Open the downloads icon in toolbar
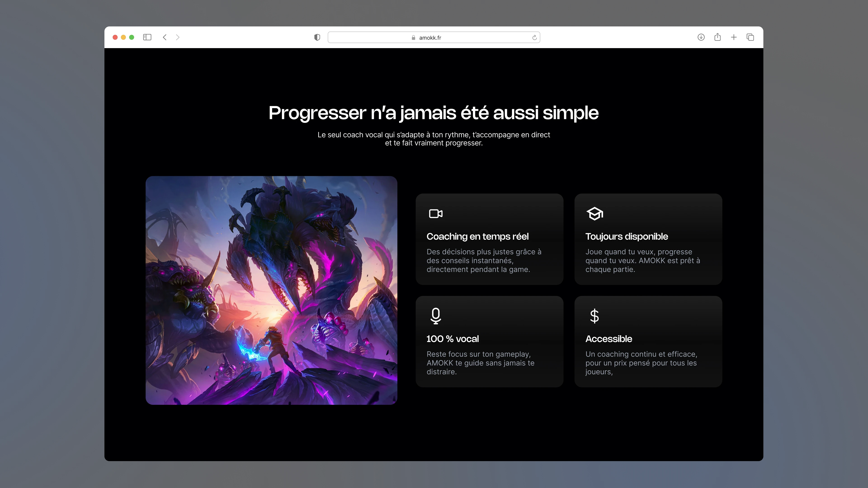The image size is (868, 488). coord(701,37)
